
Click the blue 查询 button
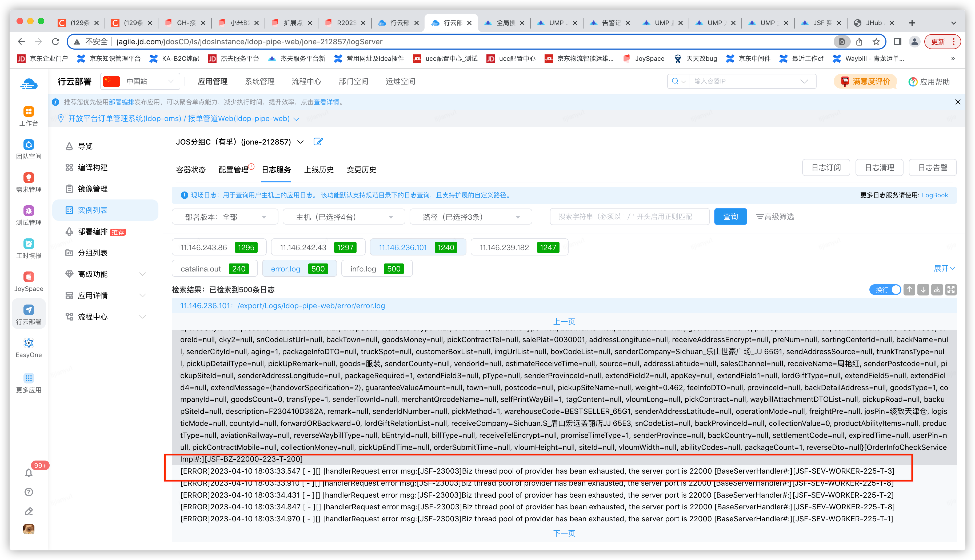coord(730,217)
